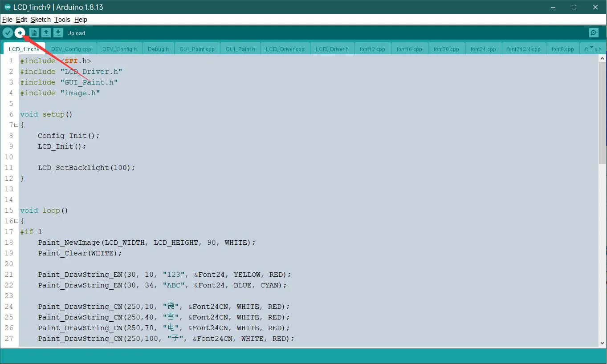
Task: Create a new sketch with the New icon
Action: (34, 32)
